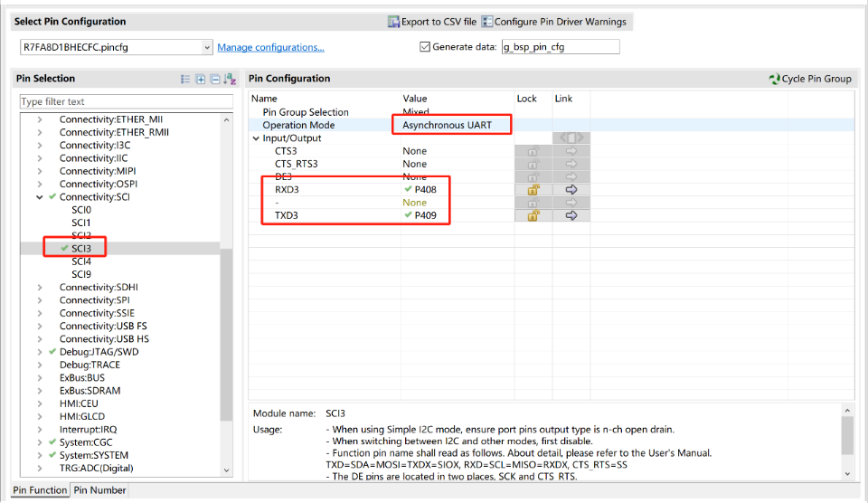Select Debug:TRACE tree item

pyautogui.click(x=90, y=365)
